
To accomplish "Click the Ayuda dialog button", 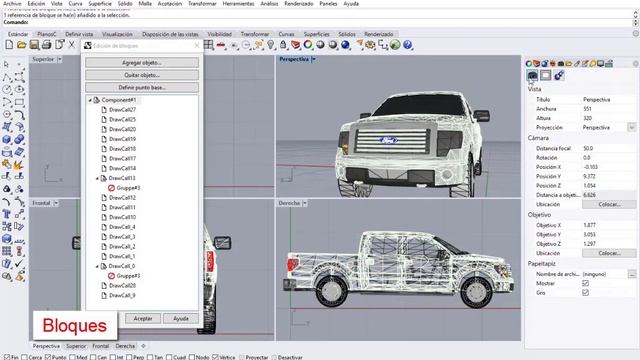I will tap(181, 318).
